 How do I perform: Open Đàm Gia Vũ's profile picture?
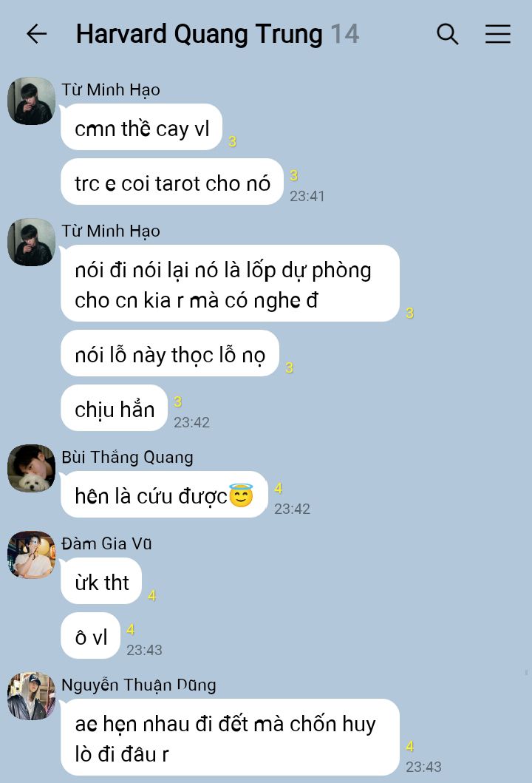click(31, 555)
